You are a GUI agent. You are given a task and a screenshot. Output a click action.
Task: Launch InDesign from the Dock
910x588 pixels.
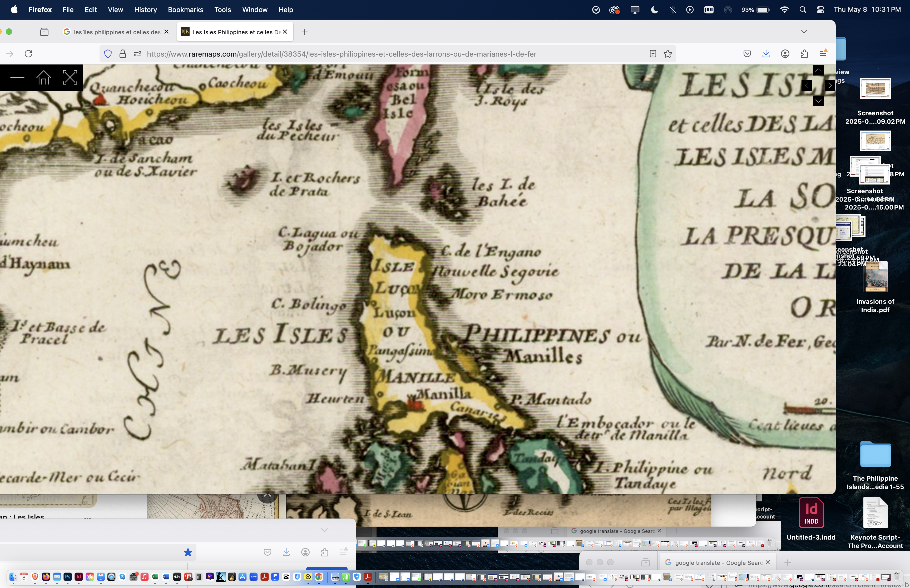point(79,577)
